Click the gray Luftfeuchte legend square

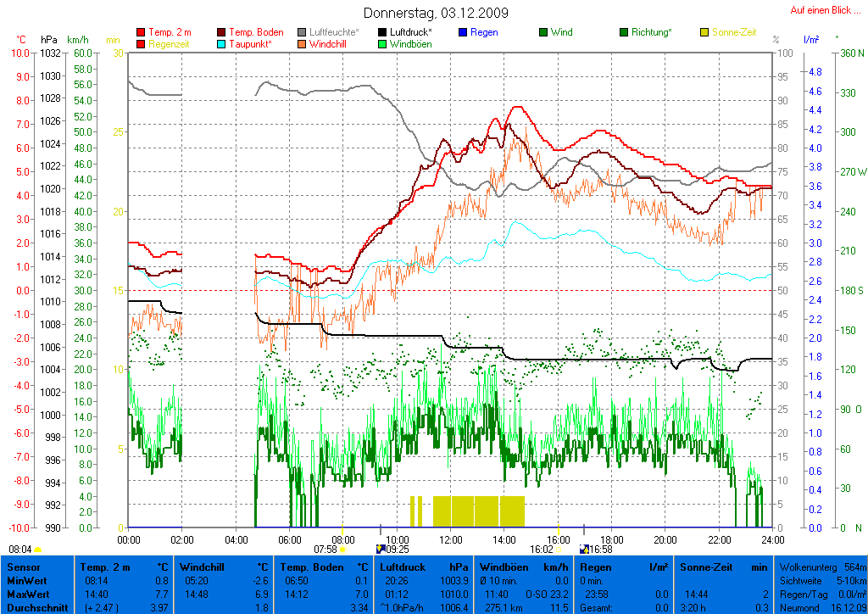[303, 32]
